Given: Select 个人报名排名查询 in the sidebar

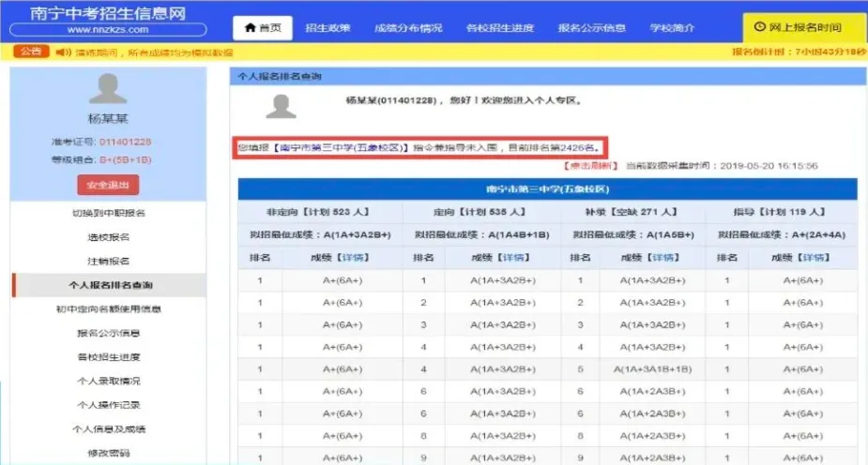Looking at the screenshot, I should pos(110,285).
